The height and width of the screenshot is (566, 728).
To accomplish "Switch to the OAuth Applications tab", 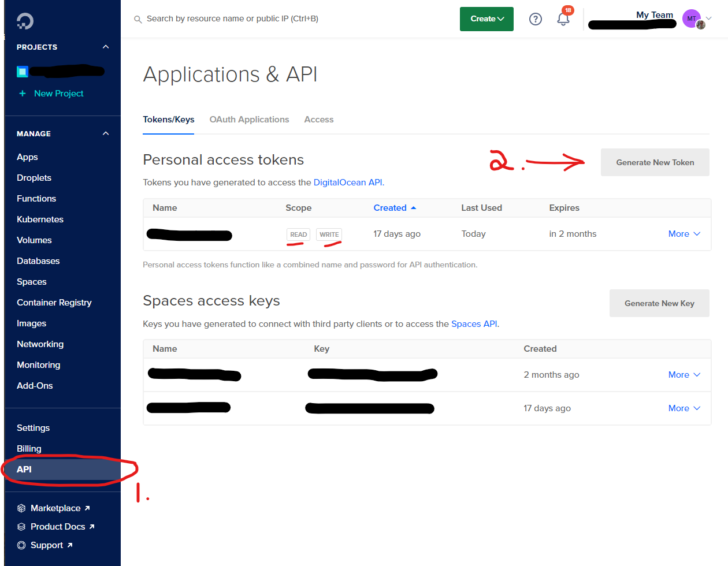I will [x=249, y=120].
